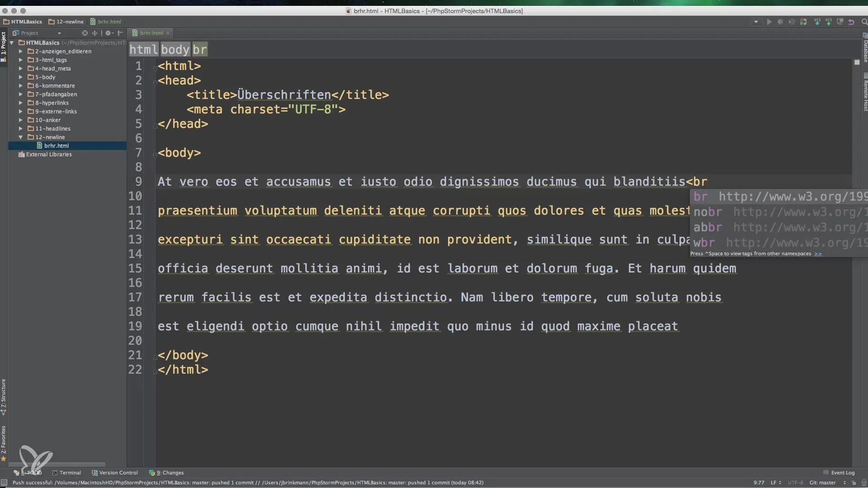This screenshot has height=488, width=868.
Task: Commit changes via VCS up arrow
Action: (828, 22)
